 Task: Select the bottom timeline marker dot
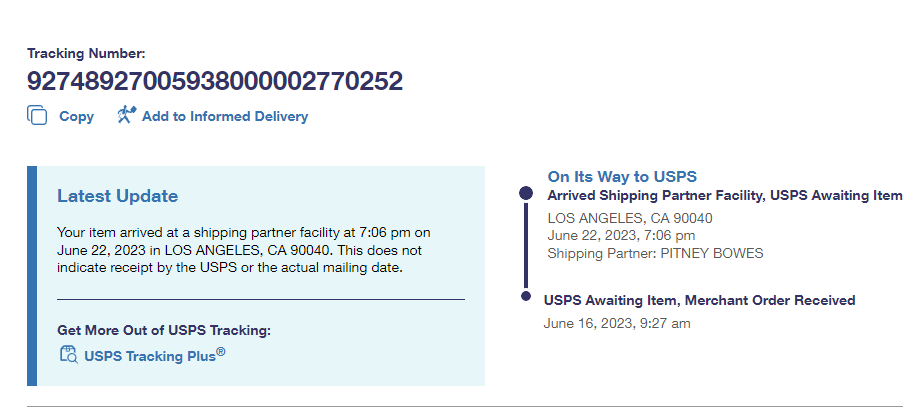pyautogui.click(x=527, y=296)
